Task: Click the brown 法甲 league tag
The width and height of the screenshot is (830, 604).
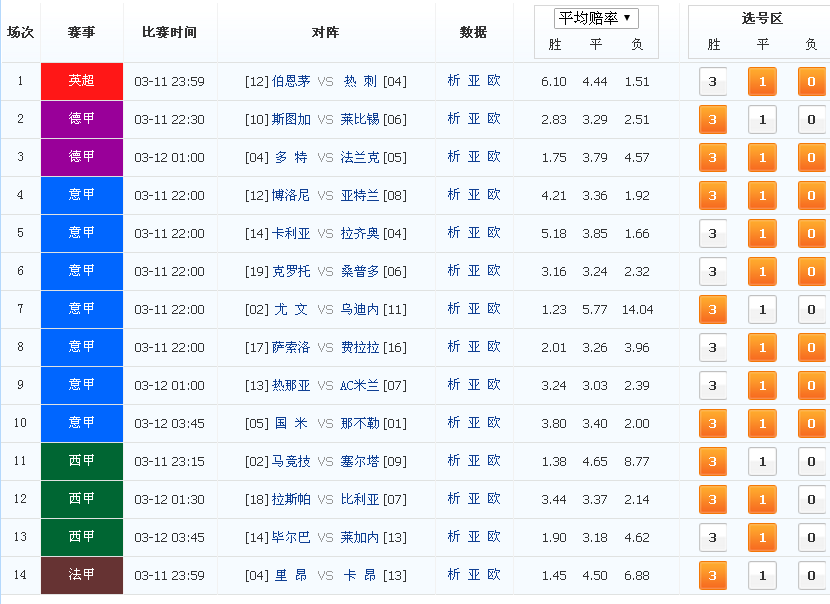Action: (x=82, y=575)
